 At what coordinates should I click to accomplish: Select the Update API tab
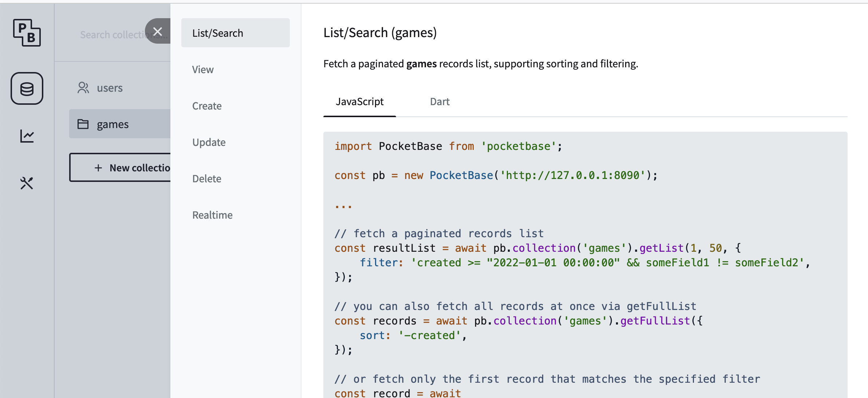click(236, 142)
